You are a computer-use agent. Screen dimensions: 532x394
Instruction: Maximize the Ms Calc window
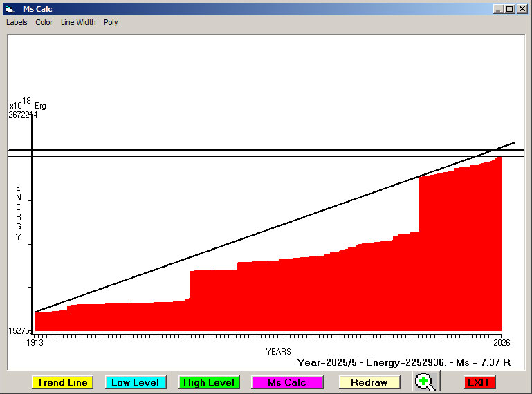[x=510, y=9]
